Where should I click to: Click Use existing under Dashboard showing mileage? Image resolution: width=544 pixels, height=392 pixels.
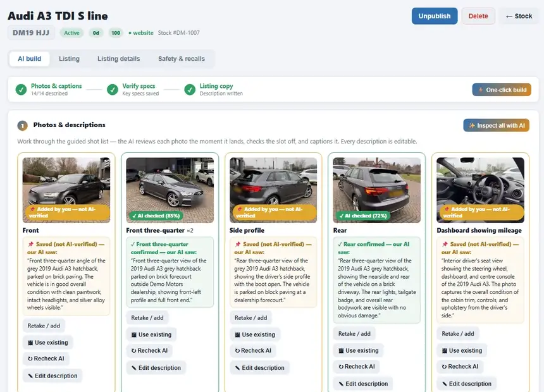462,350
